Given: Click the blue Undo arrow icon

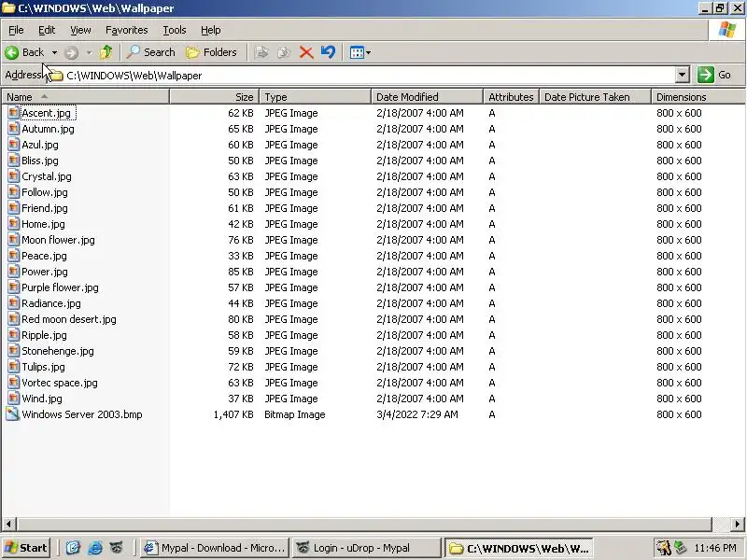Looking at the screenshot, I should (328, 52).
